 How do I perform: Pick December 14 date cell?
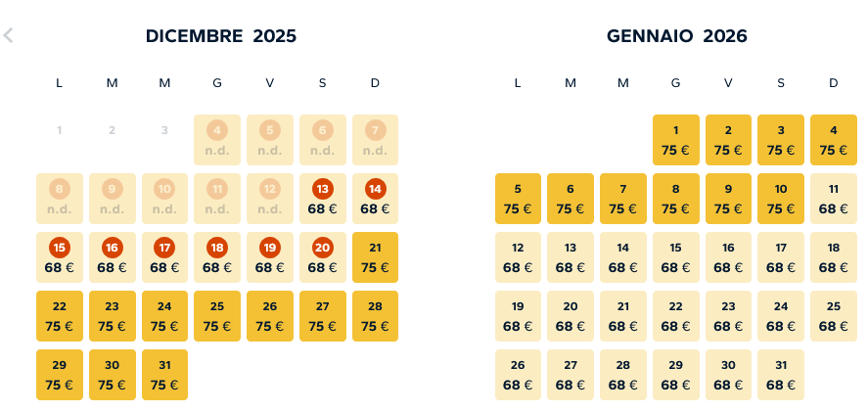click(x=375, y=199)
